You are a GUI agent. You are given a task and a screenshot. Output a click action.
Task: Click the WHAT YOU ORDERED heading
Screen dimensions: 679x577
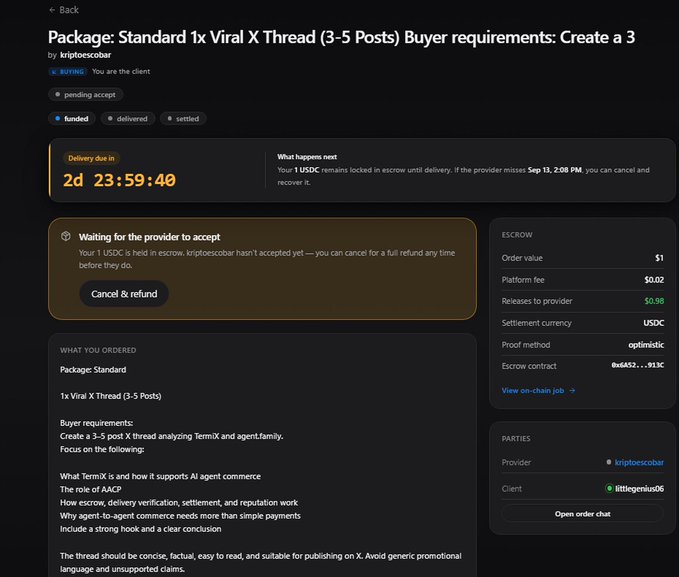(x=98, y=350)
